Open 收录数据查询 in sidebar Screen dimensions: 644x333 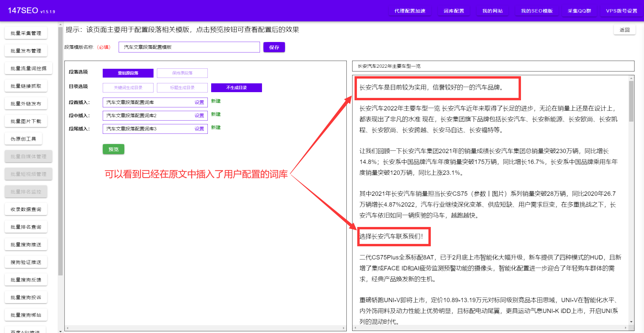tap(26, 209)
